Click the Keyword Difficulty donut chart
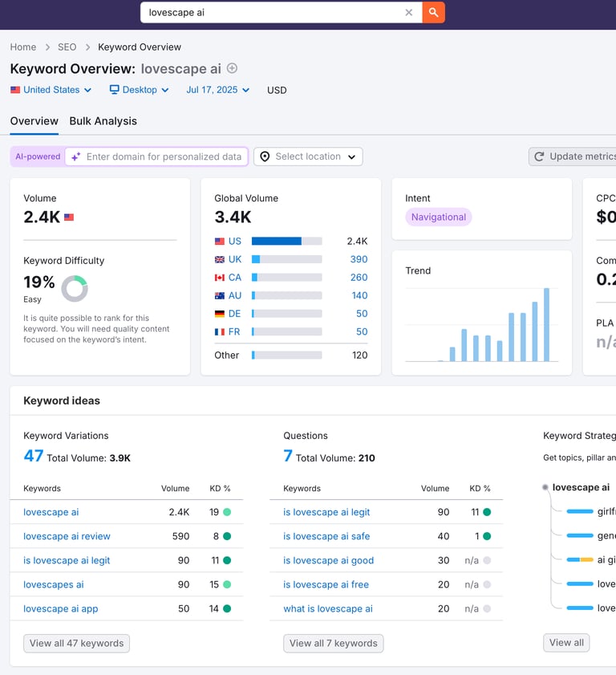Image resolution: width=616 pixels, height=675 pixels. point(75,288)
